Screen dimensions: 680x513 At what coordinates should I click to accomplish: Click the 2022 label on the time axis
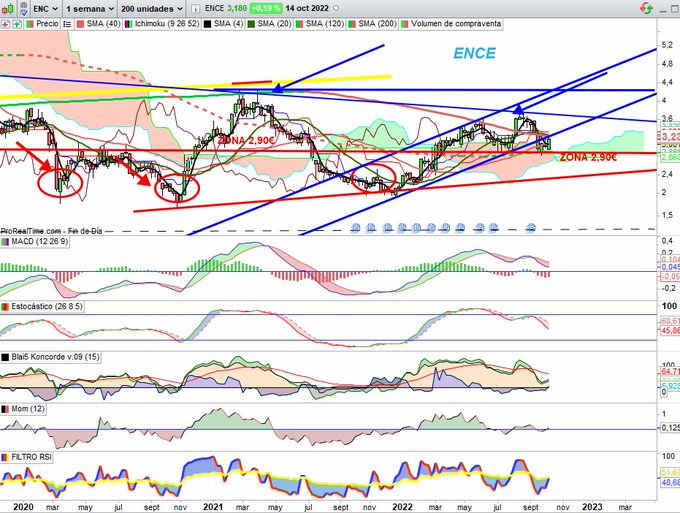(x=402, y=506)
